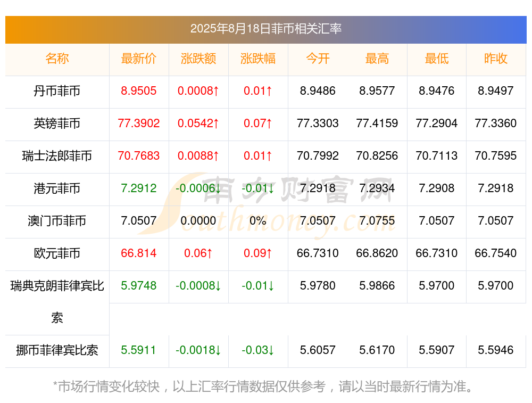Viewport: 532px width, 403px height.
Task: Select opening value 77.3303
Action: (318, 124)
